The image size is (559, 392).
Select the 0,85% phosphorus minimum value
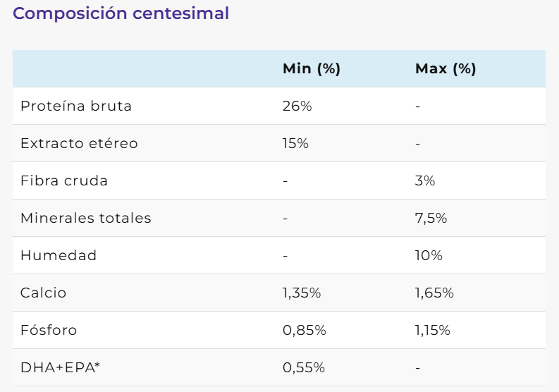303,330
